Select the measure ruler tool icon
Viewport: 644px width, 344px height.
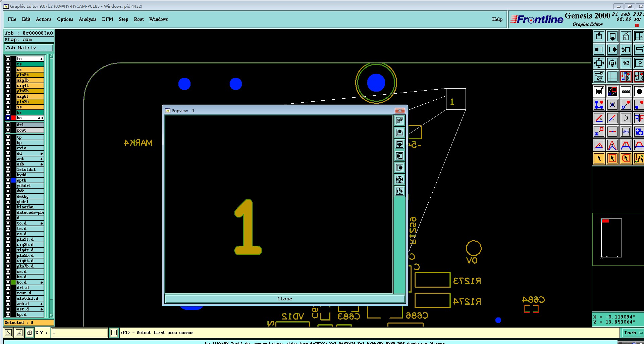[626, 91]
